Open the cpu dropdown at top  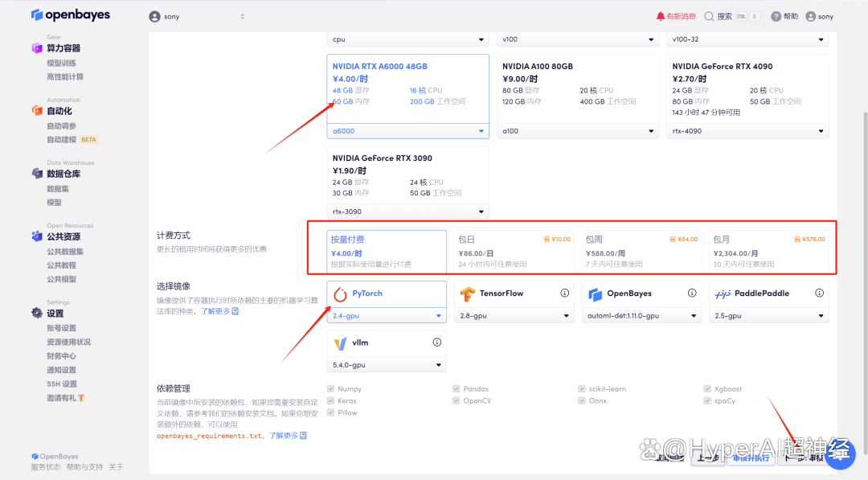(408, 39)
